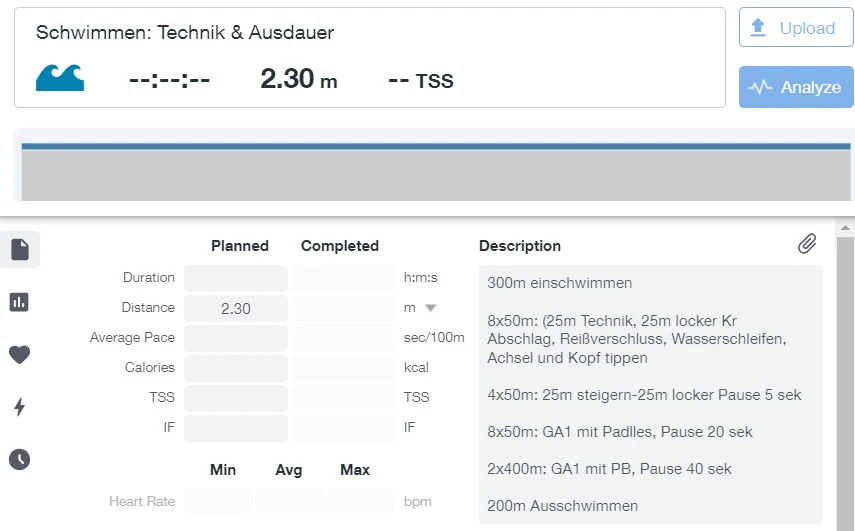Screen dimensions: 855x531
Task: Click the completed Average Pace field
Action: [342, 339]
